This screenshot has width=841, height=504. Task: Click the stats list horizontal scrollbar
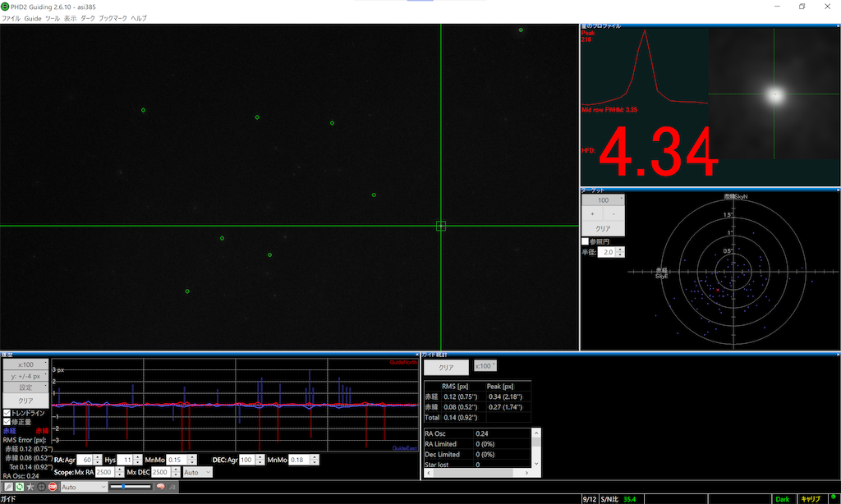[x=477, y=473]
